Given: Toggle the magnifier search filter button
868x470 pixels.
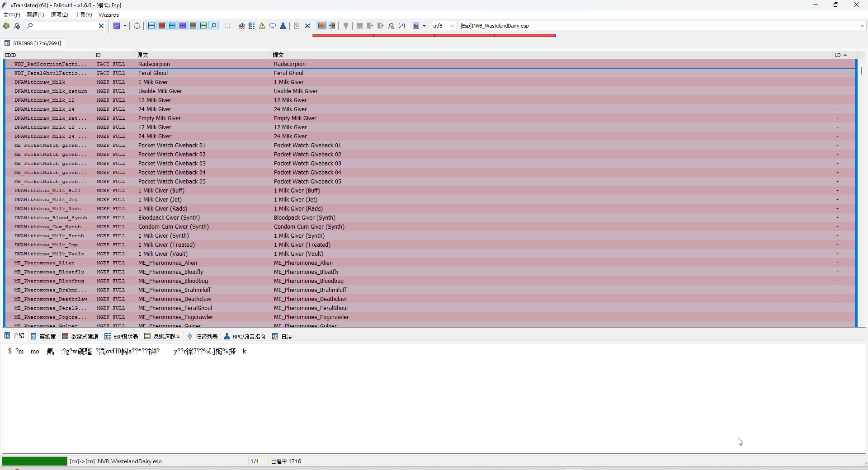Looking at the screenshot, I should (x=214, y=26).
